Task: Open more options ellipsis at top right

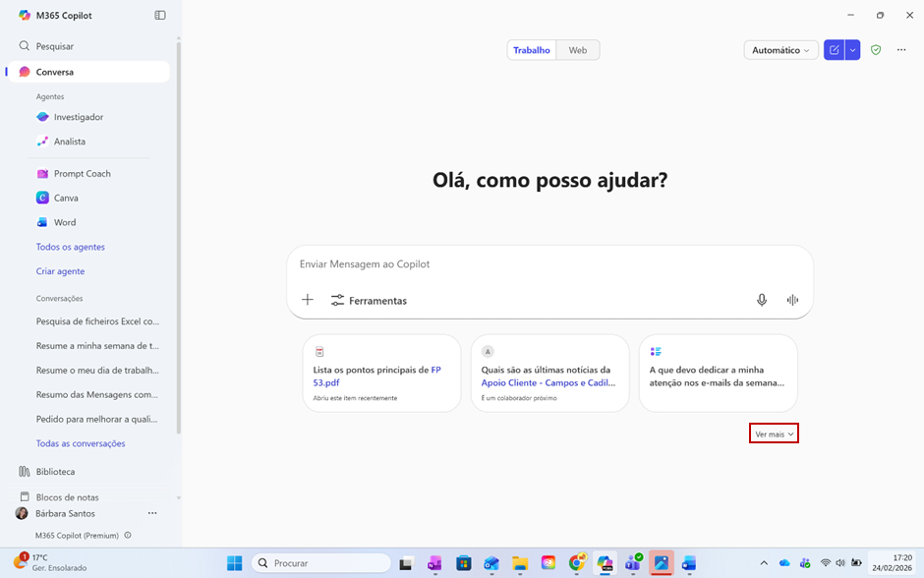Action: (901, 50)
